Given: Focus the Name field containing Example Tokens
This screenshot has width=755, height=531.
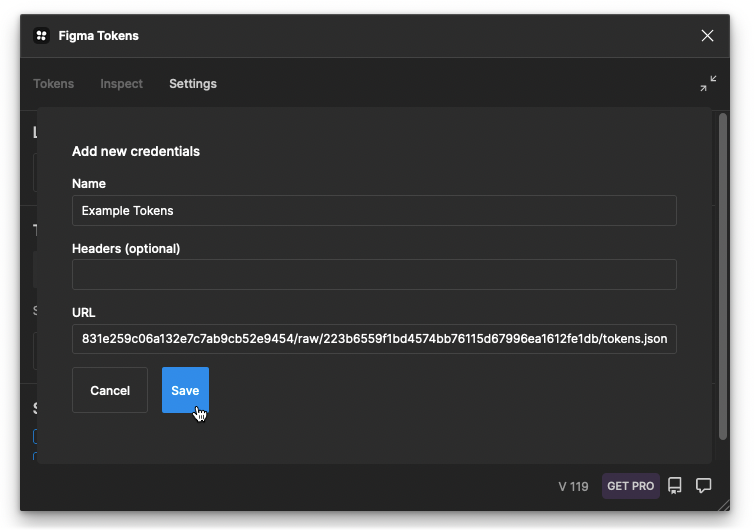Looking at the screenshot, I should pyautogui.click(x=374, y=211).
